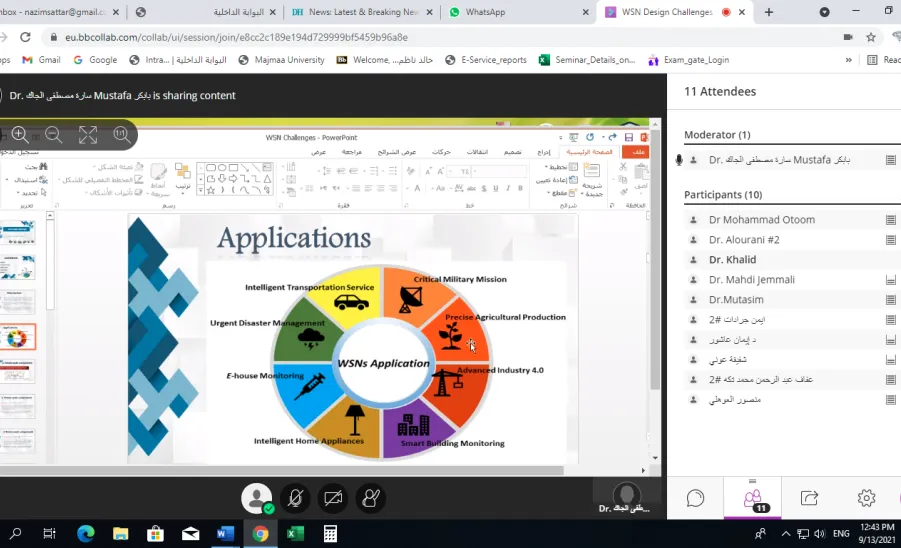The width and height of the screenshot is (901, 548).
Task: Open Task View on the taskbar
Action: 49,534
